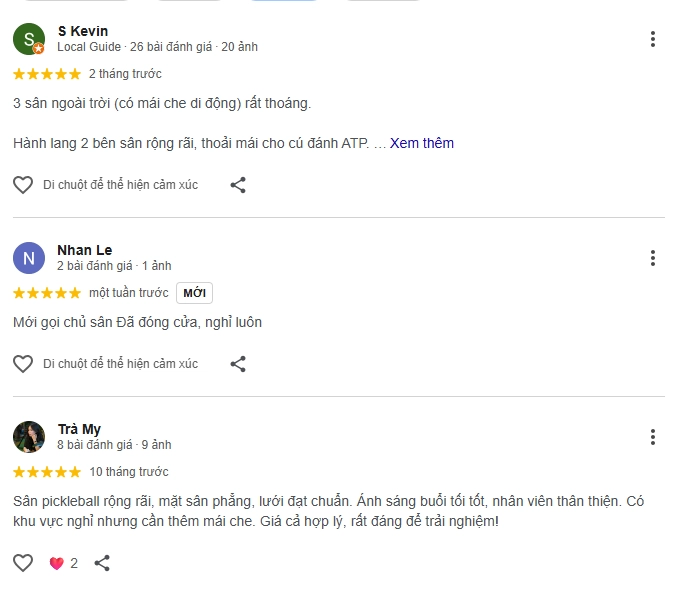Click the S Kevin reviewer name

coord(82,31)
